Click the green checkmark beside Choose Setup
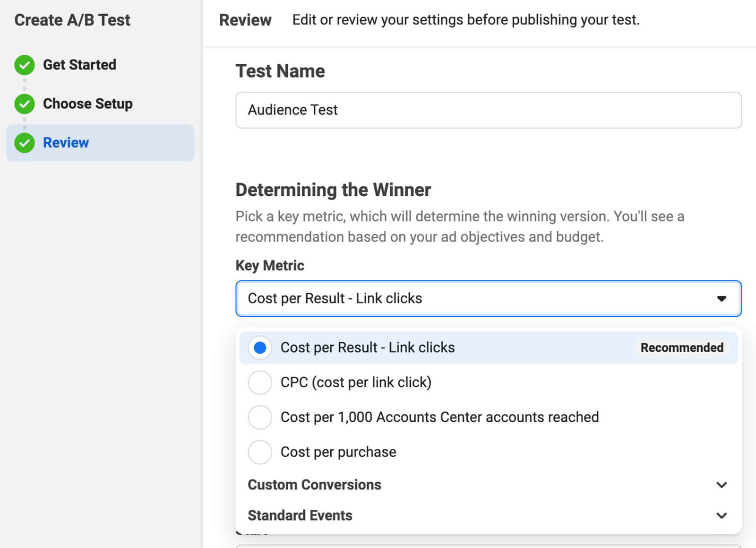The width and height of the screenshot is (756, 548). [x=25, y=104]
